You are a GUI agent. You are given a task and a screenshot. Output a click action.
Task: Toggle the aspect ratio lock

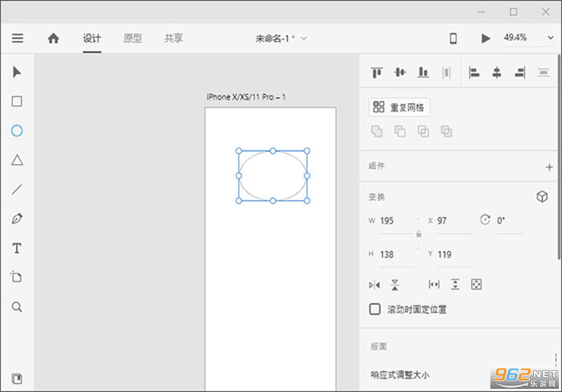(419, 234)
